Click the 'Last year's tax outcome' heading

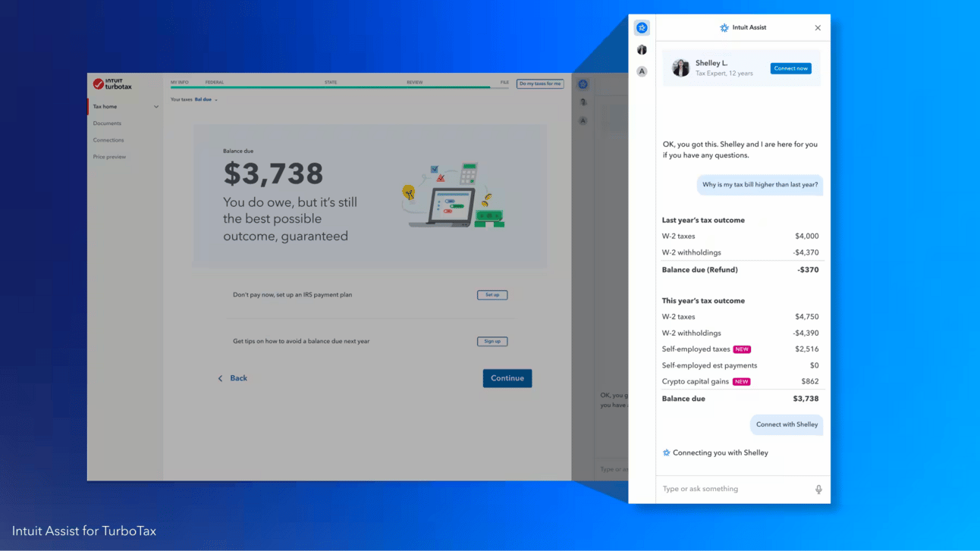pos(703,221)
